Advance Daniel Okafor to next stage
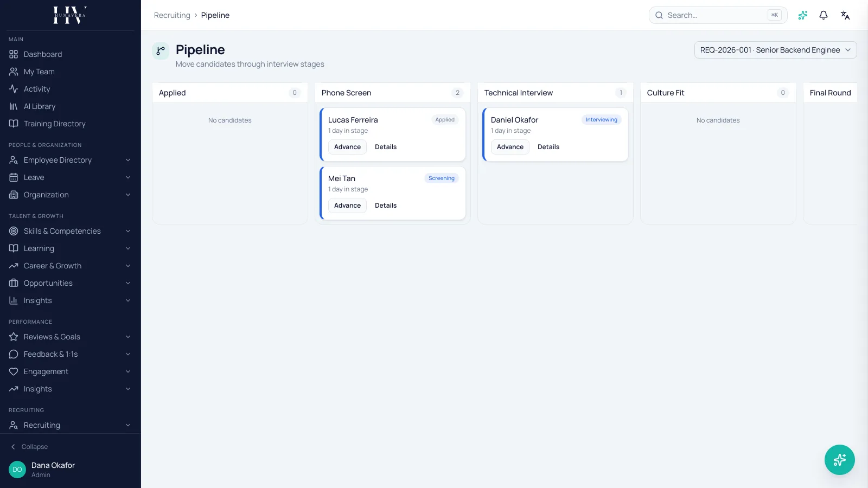Image resolution: width=868 pixels, height=488 pixels. pyautogui.click(x=510, y=147)
